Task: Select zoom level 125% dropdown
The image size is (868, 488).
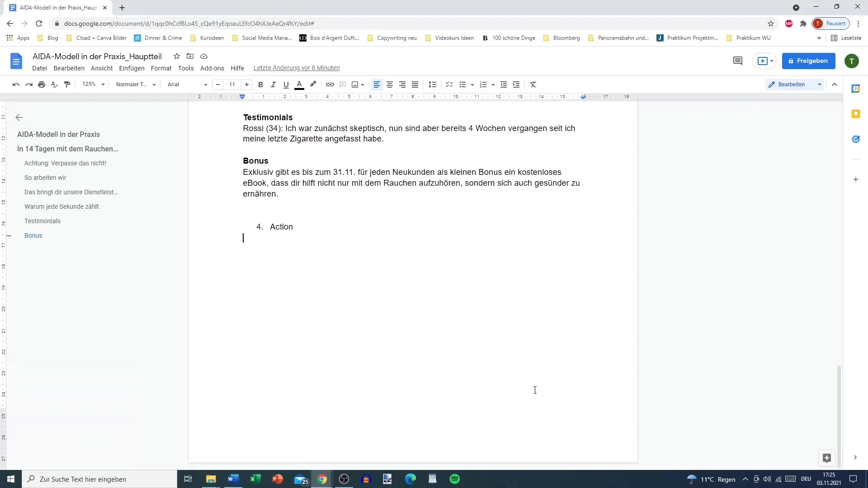Action: point(94,84)
